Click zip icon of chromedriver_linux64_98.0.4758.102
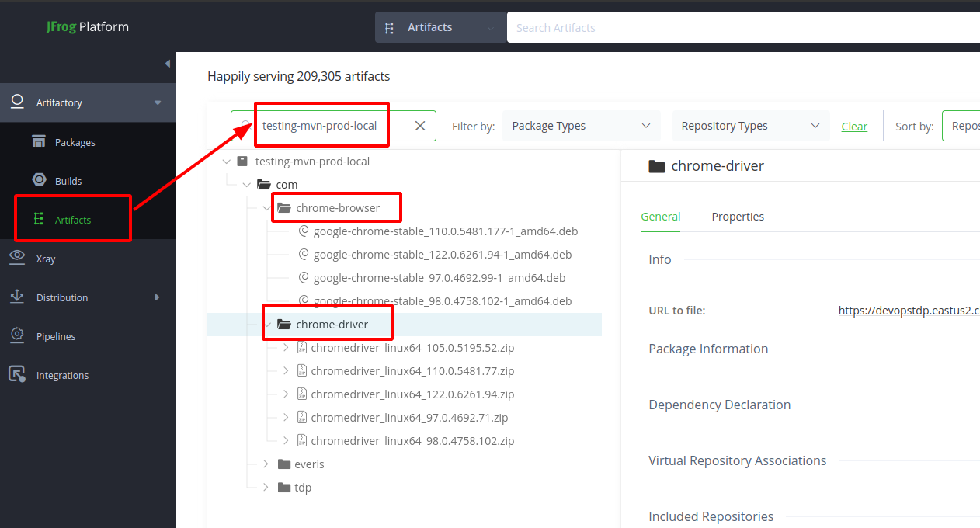980x528 pixels. point(302,441)
